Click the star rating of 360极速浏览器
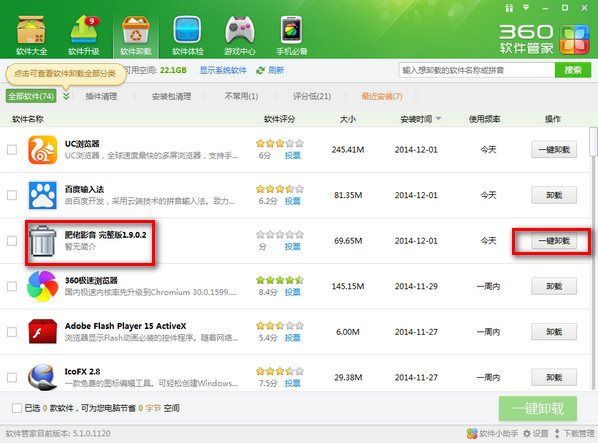This screenshot has width=598, height=443. (280, 280)
